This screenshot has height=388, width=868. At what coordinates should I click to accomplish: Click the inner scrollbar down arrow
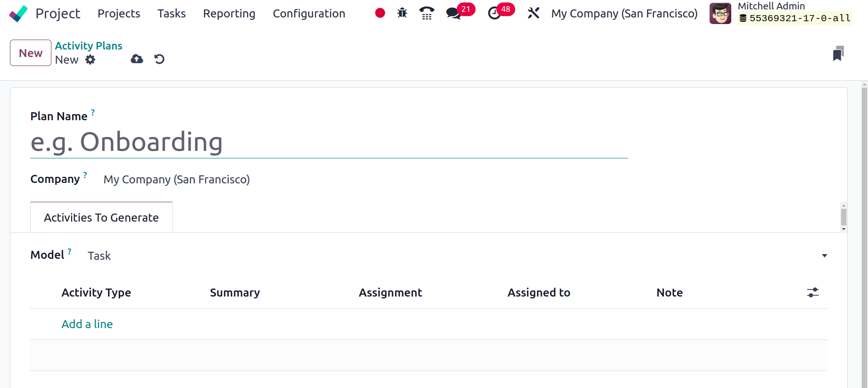click(843, 229)
